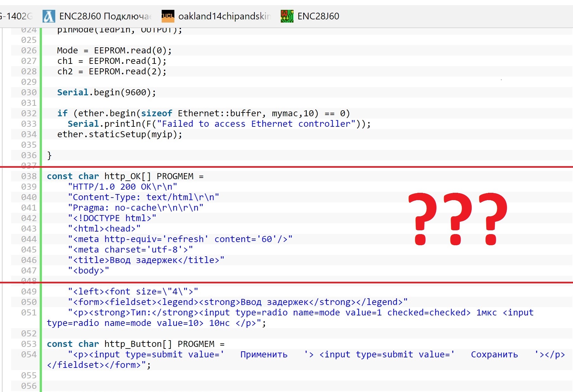
Task: Click the meta refresh content='60' string
Action: click(180, 239)
